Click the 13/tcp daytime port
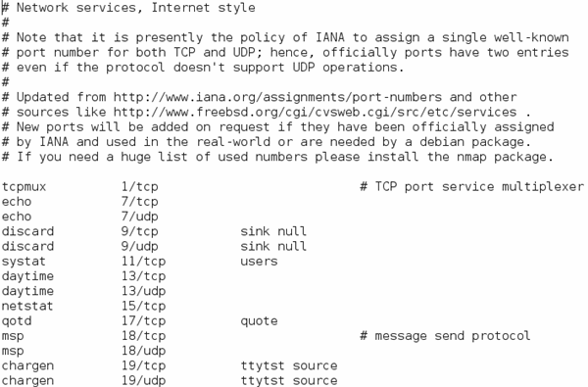Screen dimensions: 588x387 (143, 276)
